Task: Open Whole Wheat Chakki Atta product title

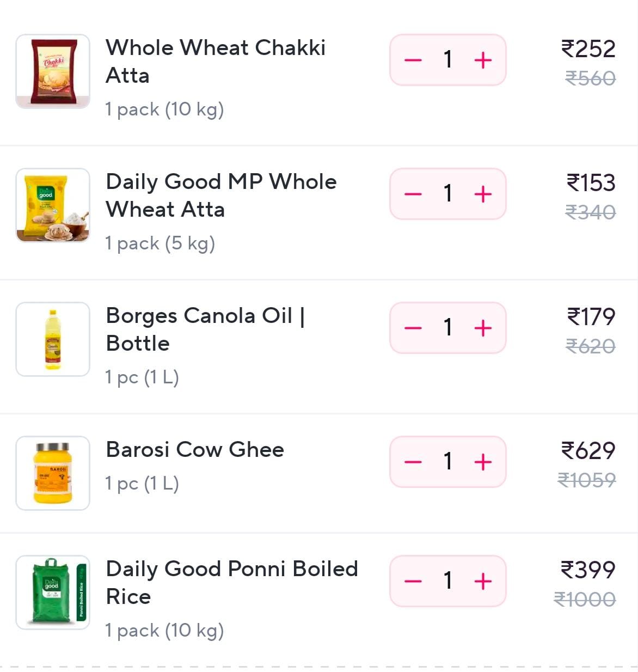Action: click(x=215, y=61)
